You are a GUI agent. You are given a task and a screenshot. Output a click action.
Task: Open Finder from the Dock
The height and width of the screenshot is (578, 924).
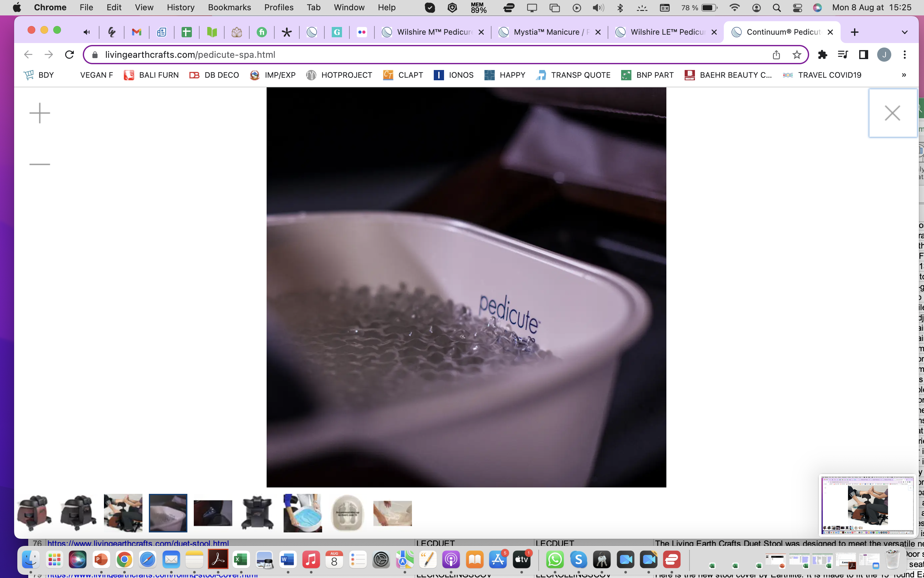click(30, 560)
